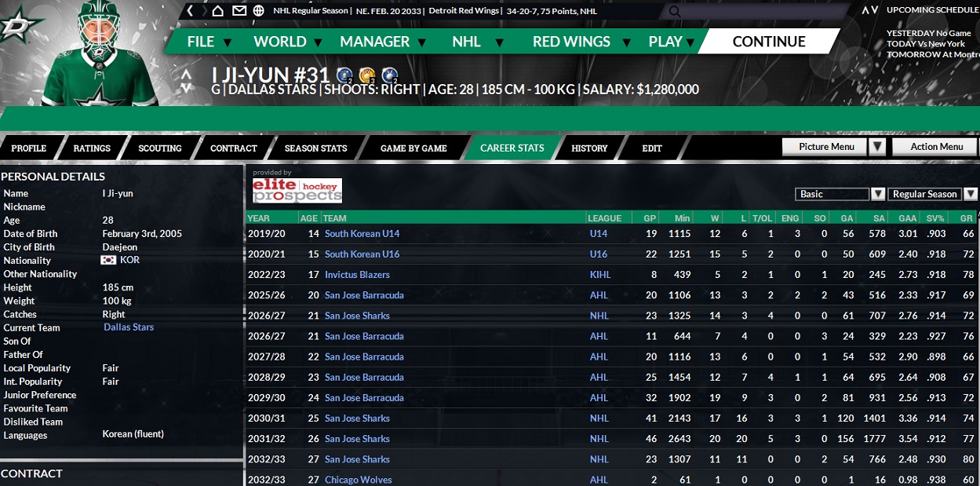The image size is (980, 486).
Task: Switch to the GAME BY GAME tab
Action: (x=413, y=148)
